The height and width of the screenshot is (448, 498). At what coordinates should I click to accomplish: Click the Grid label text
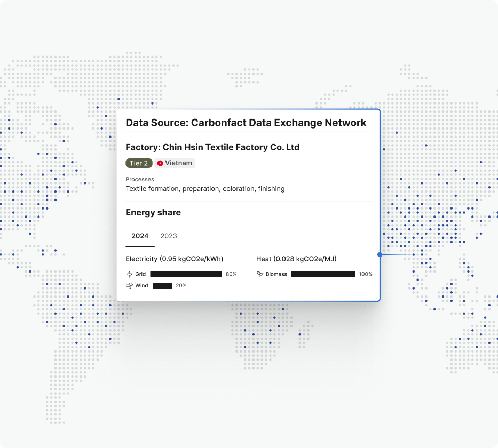click(x=140, y=274)
